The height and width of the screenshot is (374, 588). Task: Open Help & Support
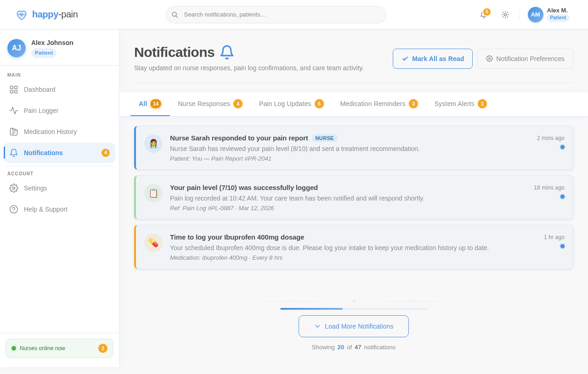[x=45, y=209]
